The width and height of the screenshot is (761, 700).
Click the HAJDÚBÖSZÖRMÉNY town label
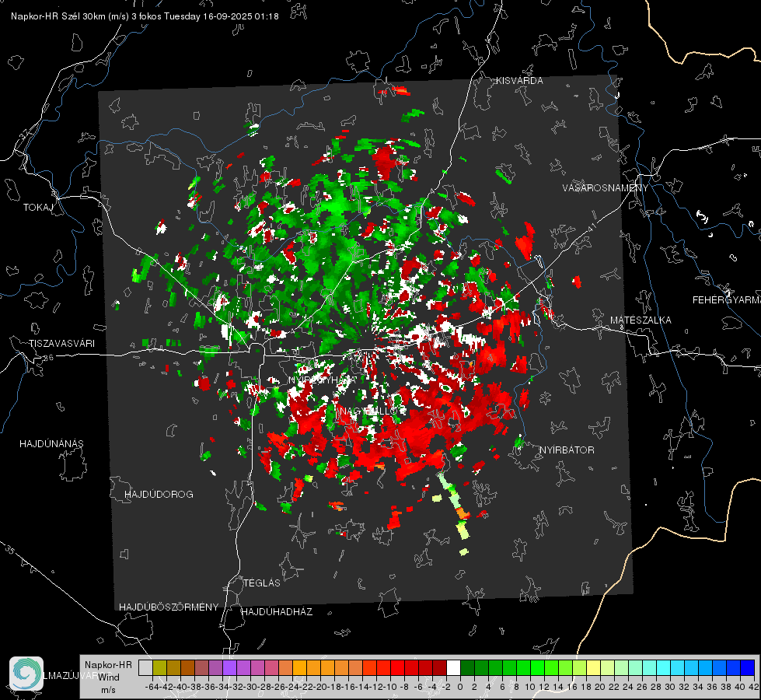[x=169, y=607]
